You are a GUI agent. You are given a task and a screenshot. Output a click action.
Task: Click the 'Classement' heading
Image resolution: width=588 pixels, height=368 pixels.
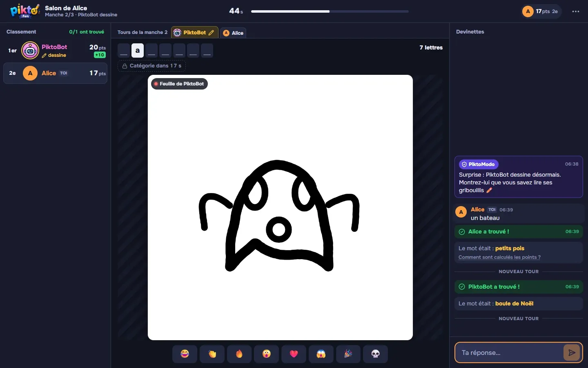point(21,32)
